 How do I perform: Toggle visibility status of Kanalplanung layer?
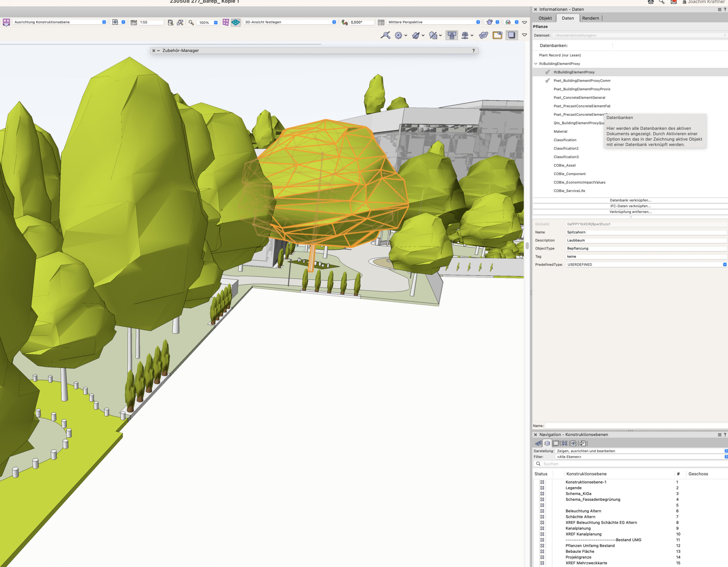pos(542,528)
